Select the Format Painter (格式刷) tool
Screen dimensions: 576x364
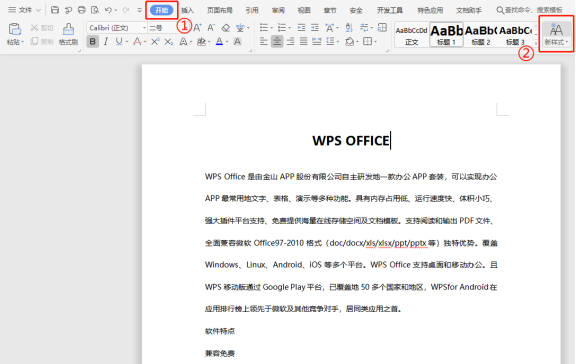[x=68, y=34]
